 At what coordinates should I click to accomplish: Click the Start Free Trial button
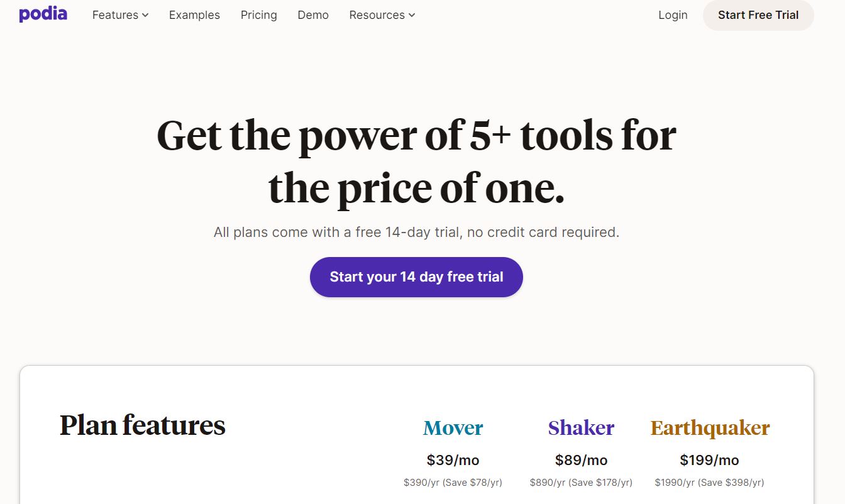(758, 15)
